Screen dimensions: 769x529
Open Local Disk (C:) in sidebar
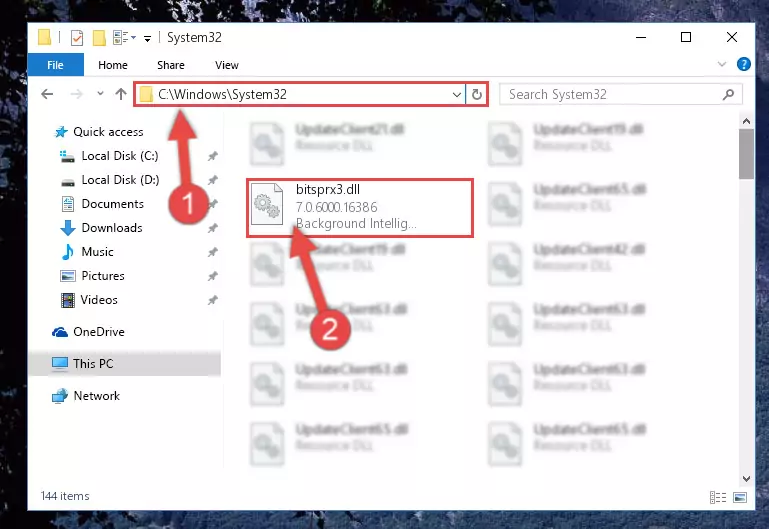coord(109,156)
